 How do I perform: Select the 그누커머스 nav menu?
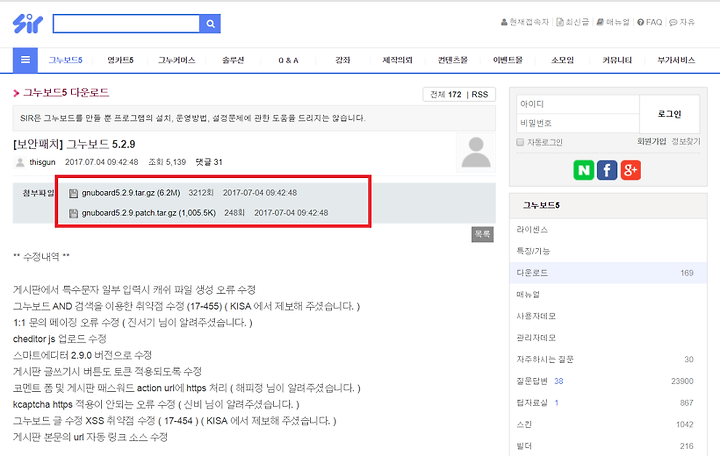[x=177, y=60]
